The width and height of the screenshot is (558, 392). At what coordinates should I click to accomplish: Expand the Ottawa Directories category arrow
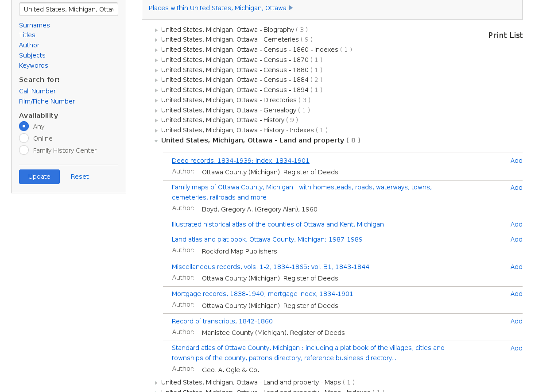tap(156, 100)
